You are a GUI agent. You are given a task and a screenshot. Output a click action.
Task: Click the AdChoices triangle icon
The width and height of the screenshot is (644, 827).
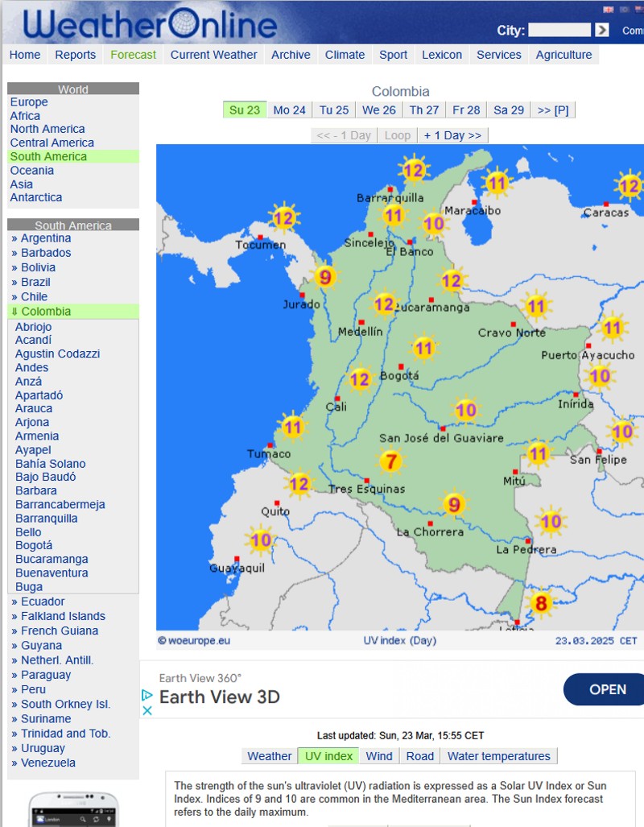147,694
